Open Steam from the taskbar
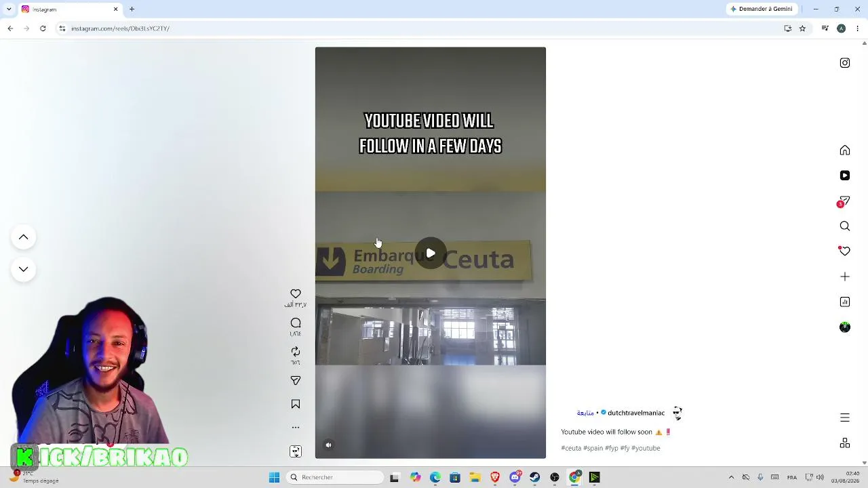The height and width of the screenshot is (488, 868). [535, 477]
